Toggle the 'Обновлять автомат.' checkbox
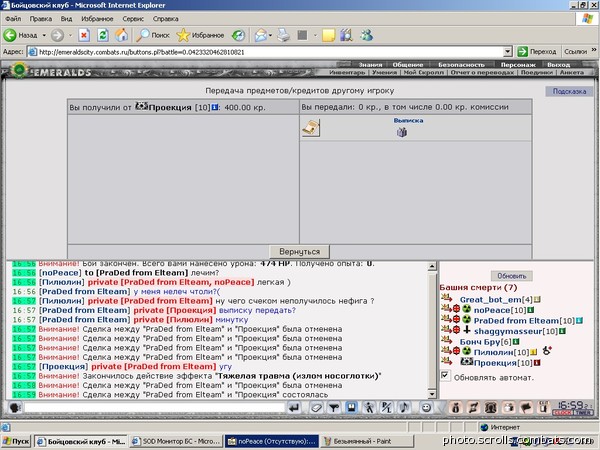Viewport: 600px width, 450px height. [445, 375]
